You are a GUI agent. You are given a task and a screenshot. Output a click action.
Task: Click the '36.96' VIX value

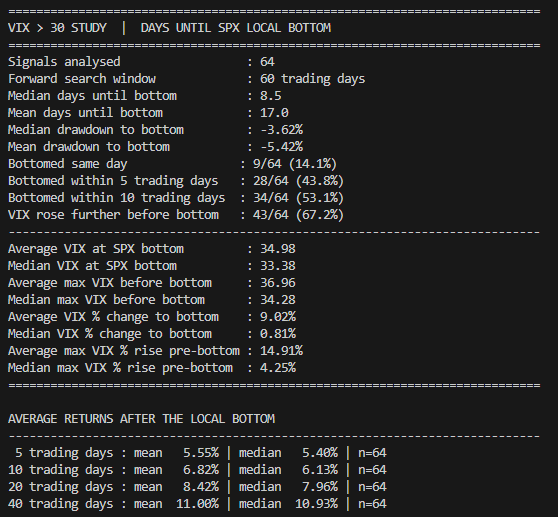278,283
